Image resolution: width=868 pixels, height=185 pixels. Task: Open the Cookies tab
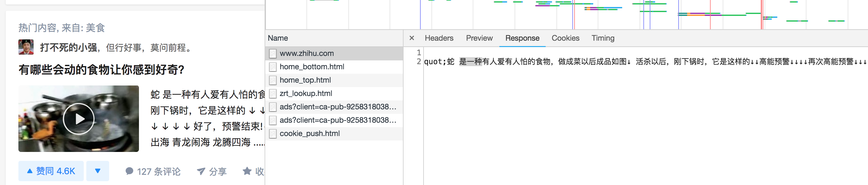(x=565, y=38)
